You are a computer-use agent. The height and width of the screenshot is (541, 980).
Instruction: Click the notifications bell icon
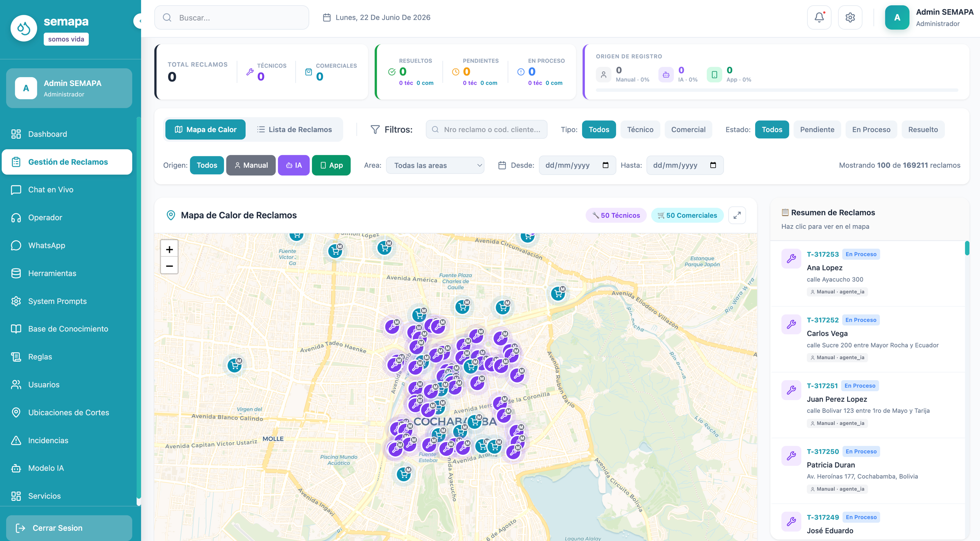pos(819,17)
